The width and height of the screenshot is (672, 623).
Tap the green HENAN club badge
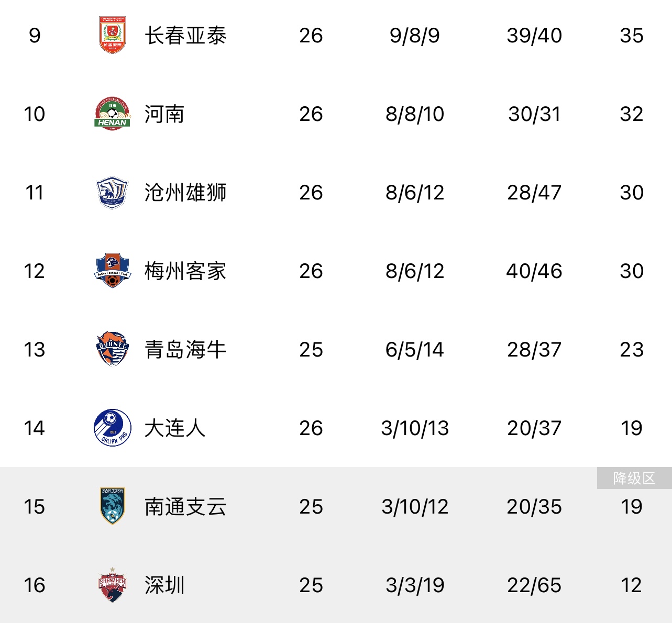click(x=112, y=114)
